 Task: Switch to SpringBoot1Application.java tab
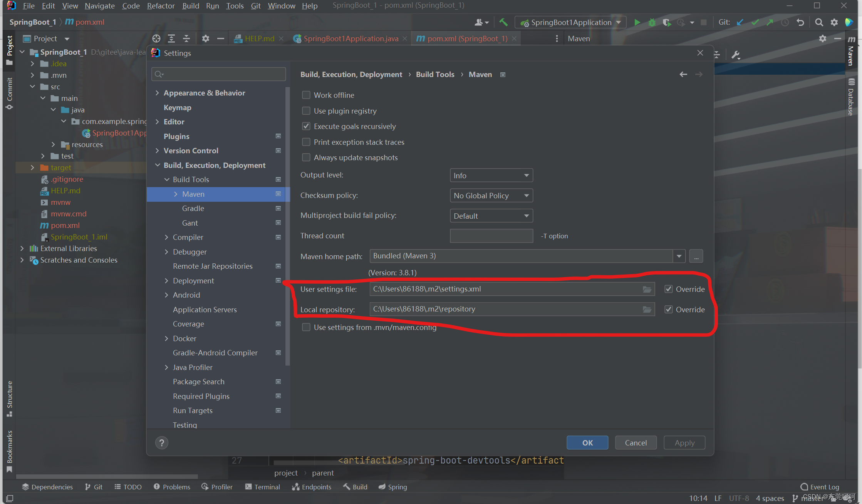click(350, 39)
